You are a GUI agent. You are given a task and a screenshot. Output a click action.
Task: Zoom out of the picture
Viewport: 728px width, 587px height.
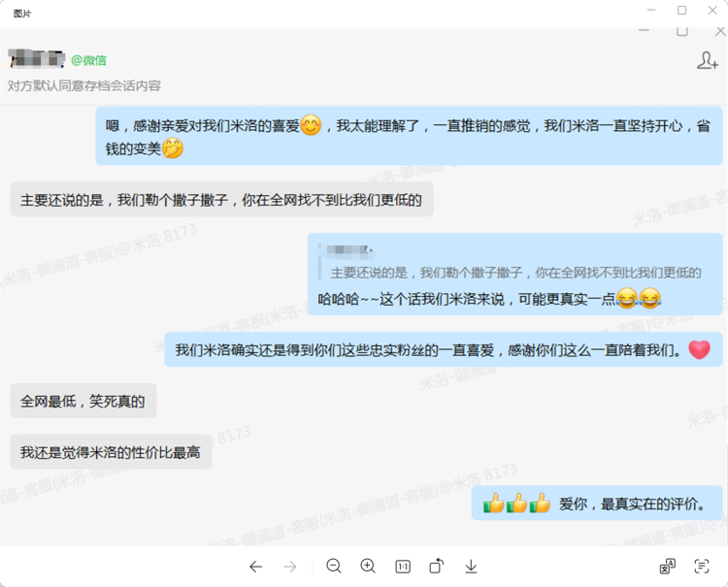click(x=334, y=567)
